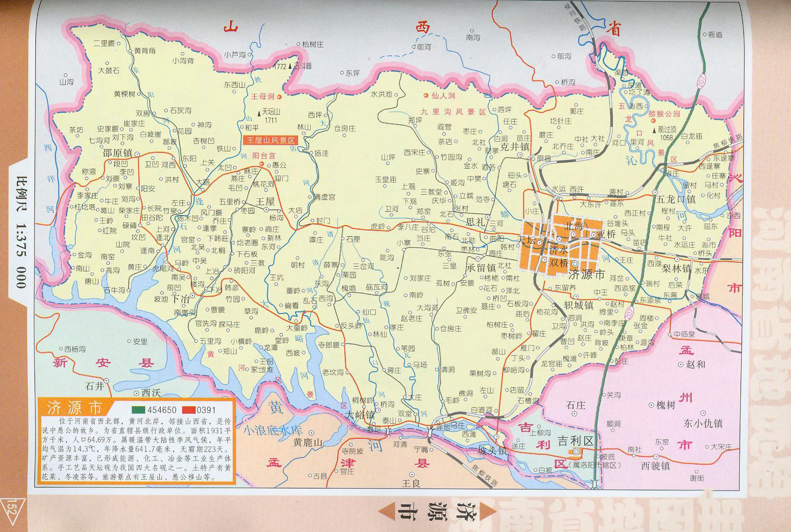Click the orange 王屋山风景区 label box

point(271,140)
